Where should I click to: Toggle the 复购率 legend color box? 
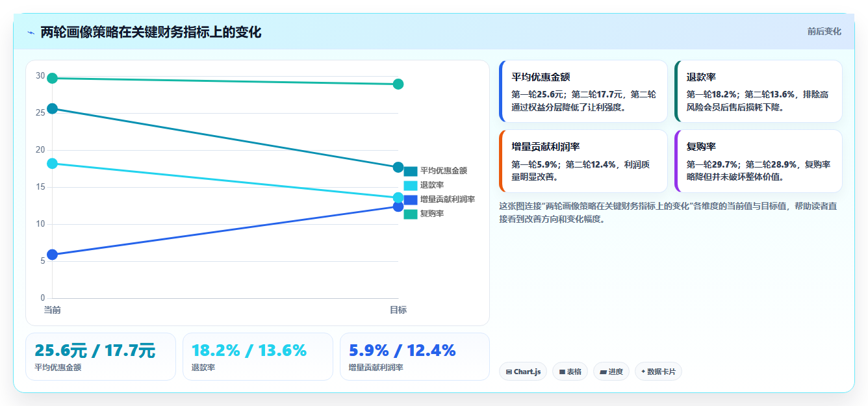coord(411,214)
